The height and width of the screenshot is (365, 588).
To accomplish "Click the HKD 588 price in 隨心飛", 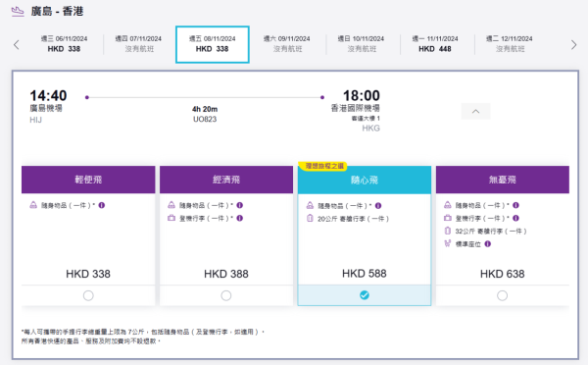I will coord(365,274).
